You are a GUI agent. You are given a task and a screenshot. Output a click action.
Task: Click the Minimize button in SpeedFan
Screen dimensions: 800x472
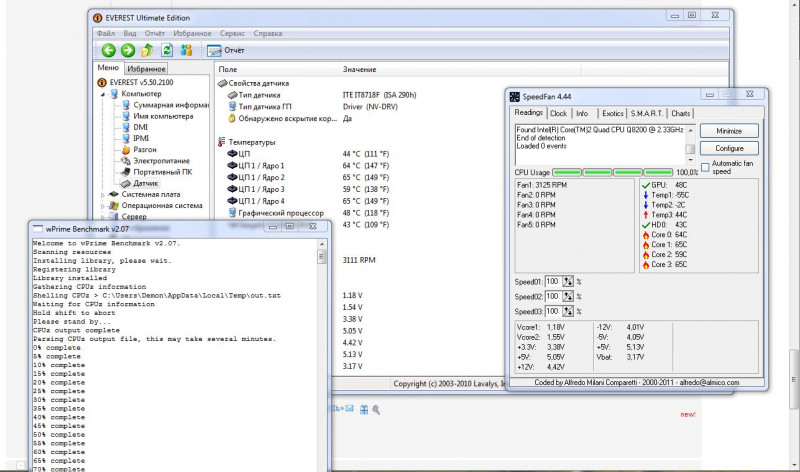coord(729,131)
